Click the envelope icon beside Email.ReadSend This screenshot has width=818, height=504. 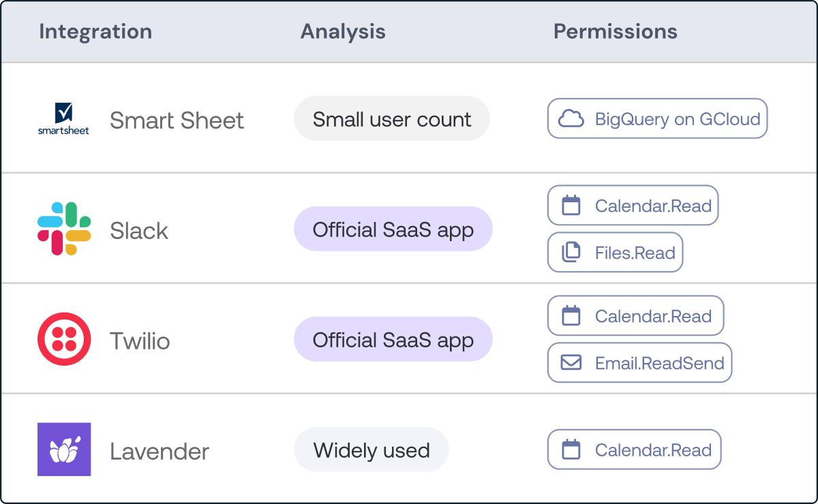[x=571, y=362]
